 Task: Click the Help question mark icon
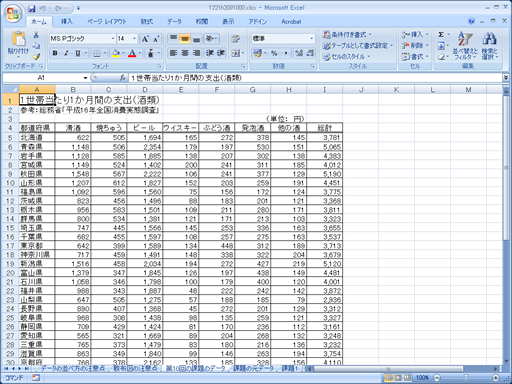coord(471,21)
